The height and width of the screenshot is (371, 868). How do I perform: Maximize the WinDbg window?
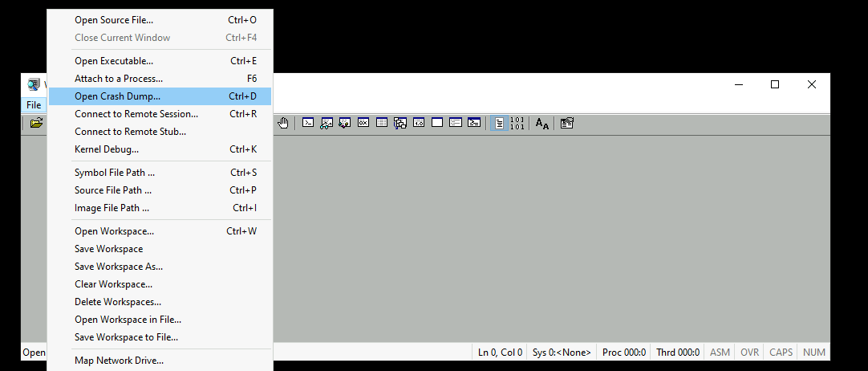point(775,85)
